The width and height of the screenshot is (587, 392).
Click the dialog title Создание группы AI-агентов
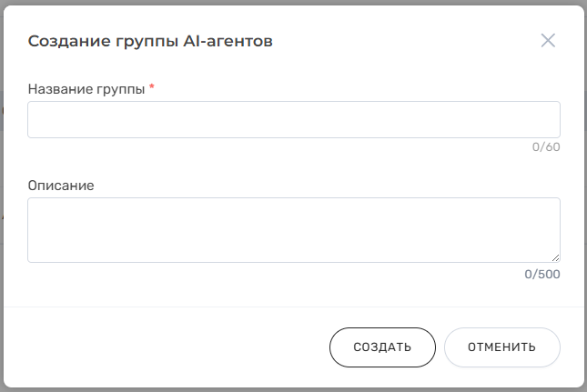click(x=150, y=41)
